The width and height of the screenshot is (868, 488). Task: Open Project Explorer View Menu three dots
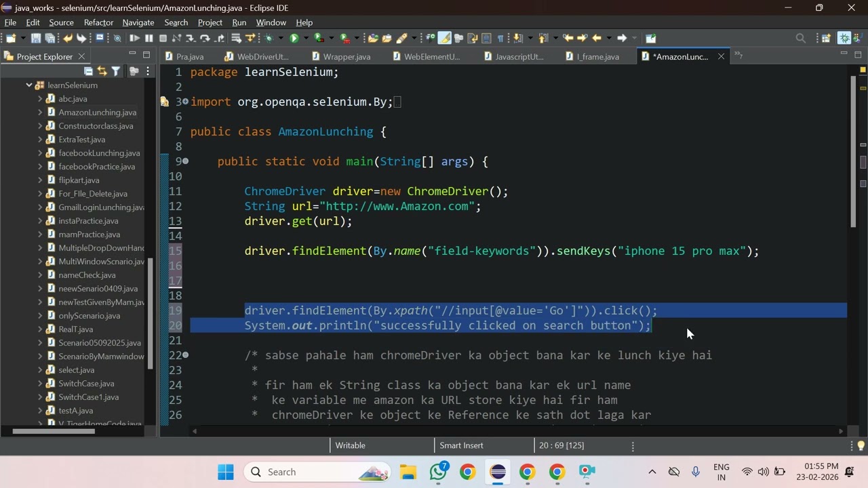pos(148,70)
